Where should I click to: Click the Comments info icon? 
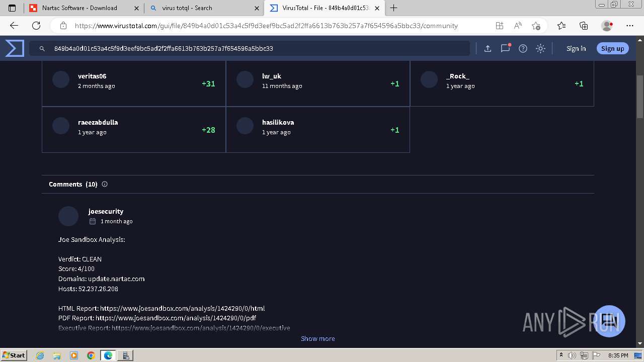click(105, 184)
